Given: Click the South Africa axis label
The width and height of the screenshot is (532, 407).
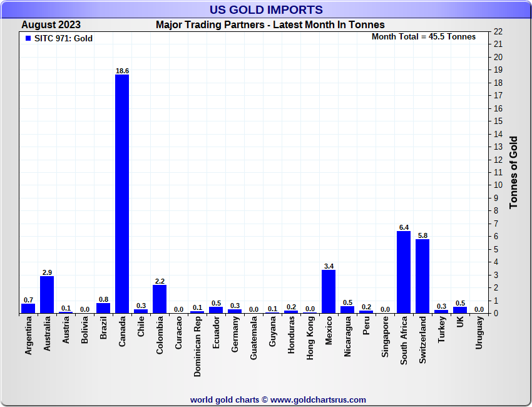Looking at the screenshot, I should pos(404,341).
